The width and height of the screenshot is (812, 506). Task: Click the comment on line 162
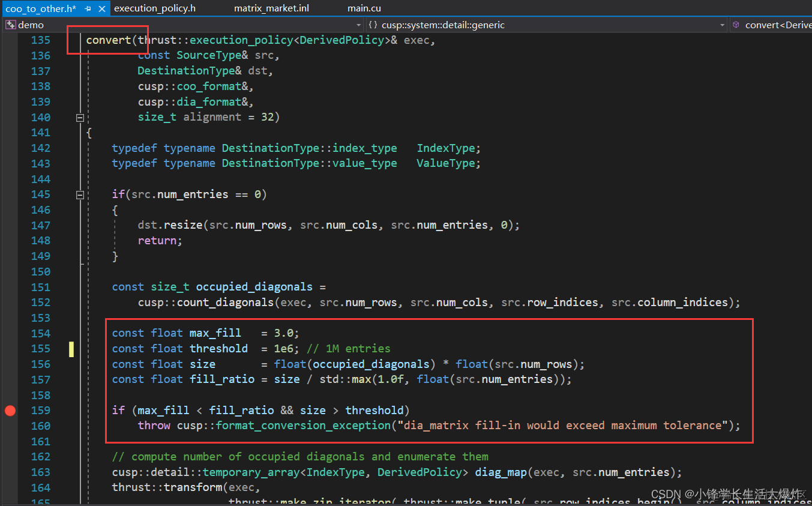[300, 457]
